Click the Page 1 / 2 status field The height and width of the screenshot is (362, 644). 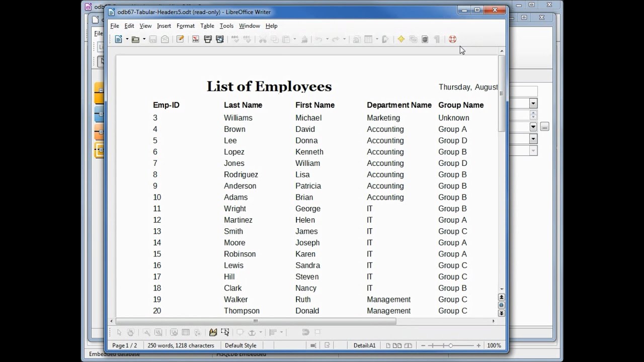click(x=124, y=345)
